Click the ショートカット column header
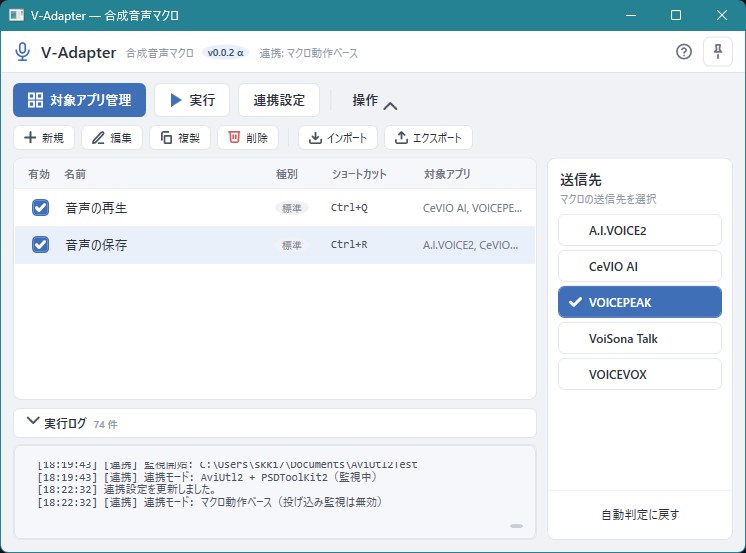The image size is (746, 553). coord(359,174)
